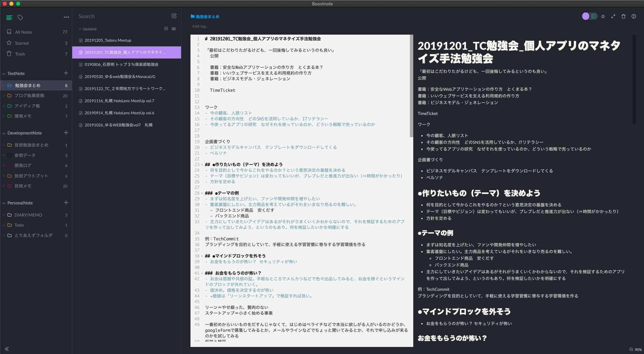Open the tag list view

point(20,17)
